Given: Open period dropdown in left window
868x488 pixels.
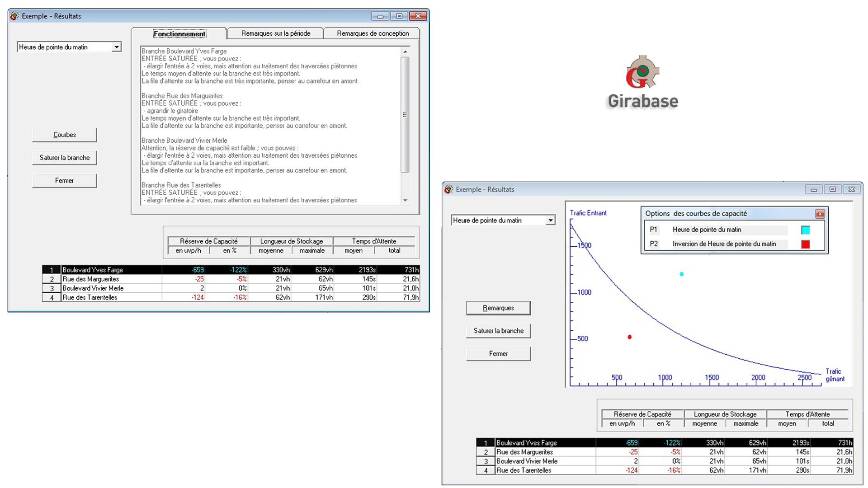Looking at the screenshot, I should [117, 47].
